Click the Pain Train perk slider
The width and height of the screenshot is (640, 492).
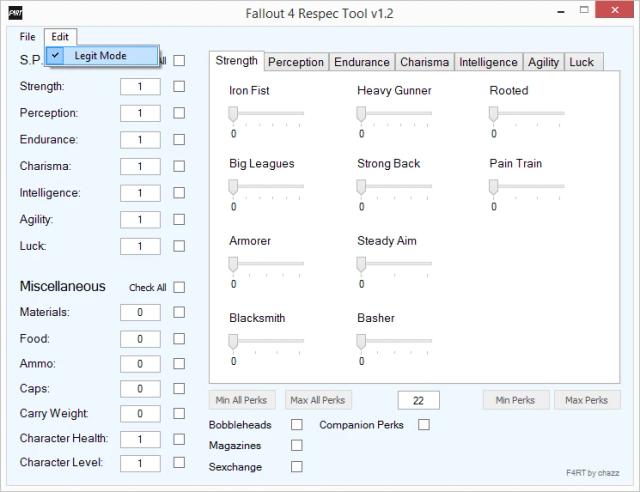tap(527, 189)
